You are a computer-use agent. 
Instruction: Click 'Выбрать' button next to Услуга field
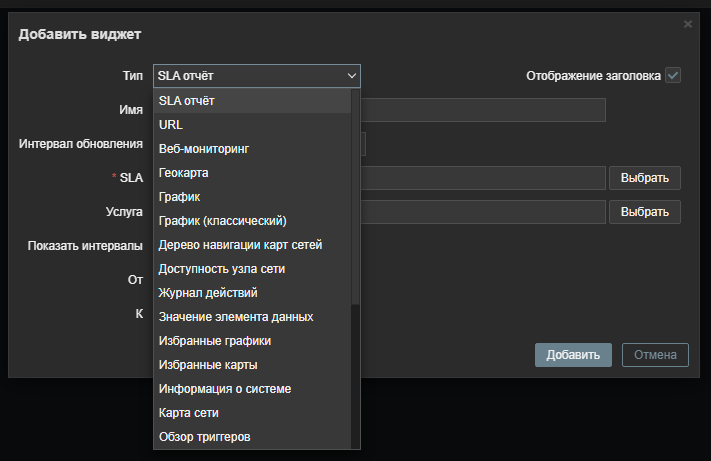[x=644, y=212]
